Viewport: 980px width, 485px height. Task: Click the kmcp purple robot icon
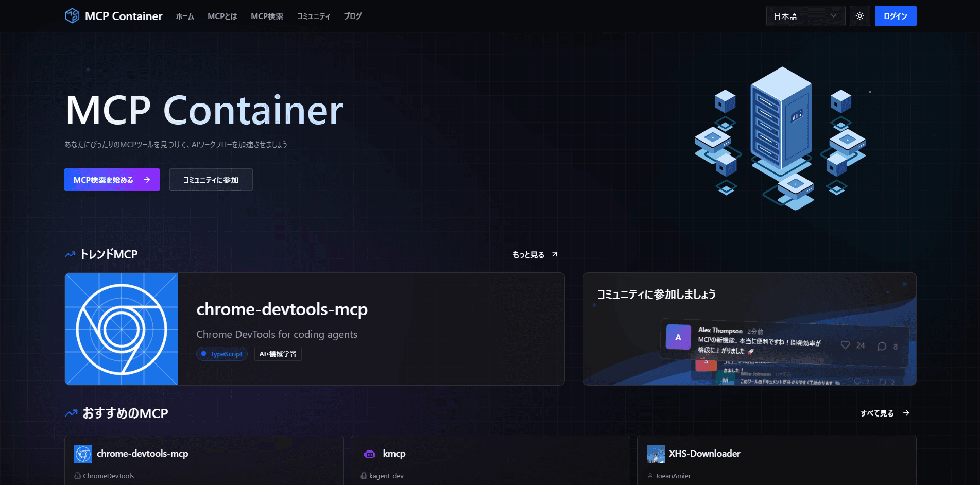point(369,454)
